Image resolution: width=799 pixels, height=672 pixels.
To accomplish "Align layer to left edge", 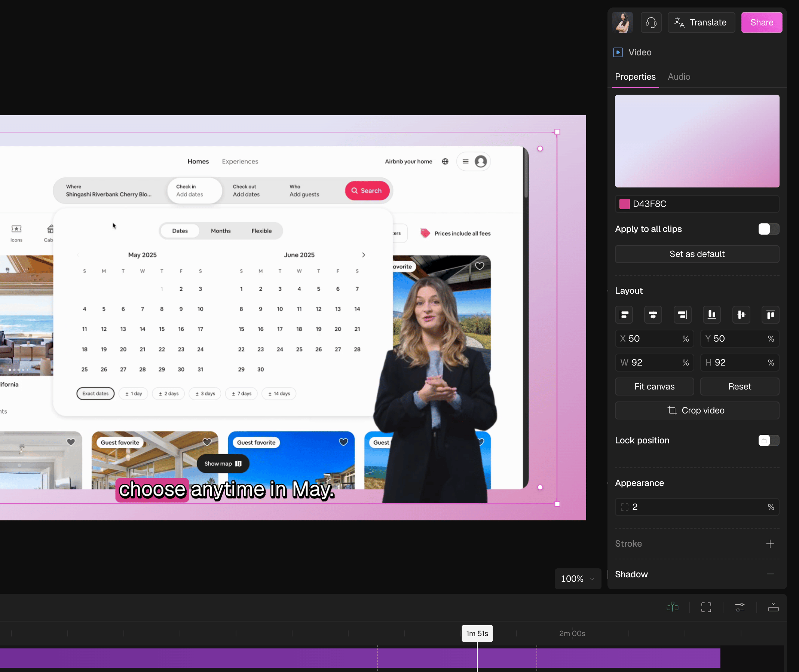I will point(624,315).
